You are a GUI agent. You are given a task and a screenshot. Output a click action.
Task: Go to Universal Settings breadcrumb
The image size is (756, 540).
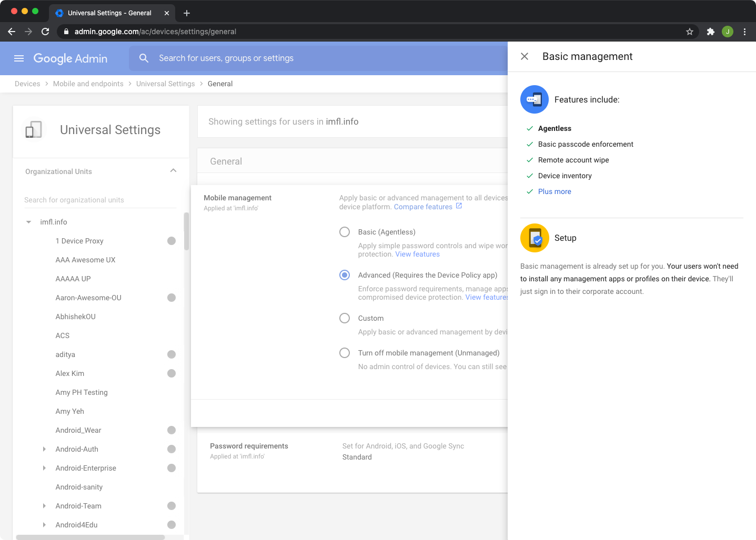tap(165, 84)
